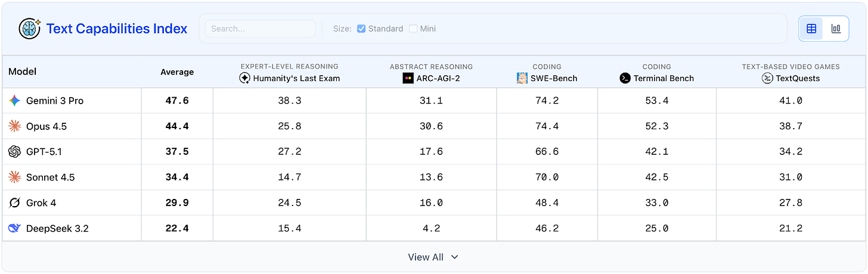This screenshot has width=868, height=274.
Task: Sort by the Average column header
Action: [x=177, y=72]
